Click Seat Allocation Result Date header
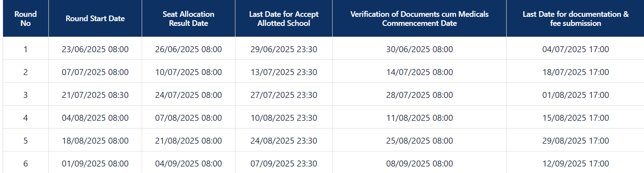Viewport: 644px width, 173px height. coord(188,19)
